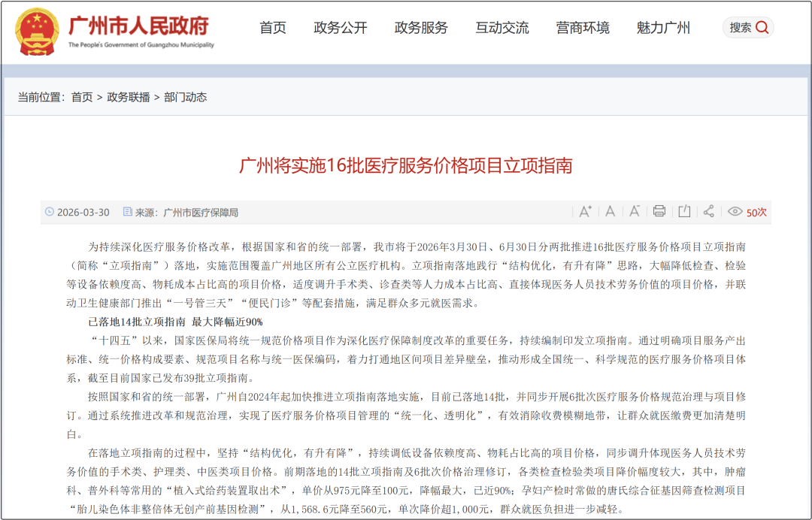The width and height of the screenshot is (812, 520).
Task: Open the 政务公开 navigation menu
Action: point(341,28)
